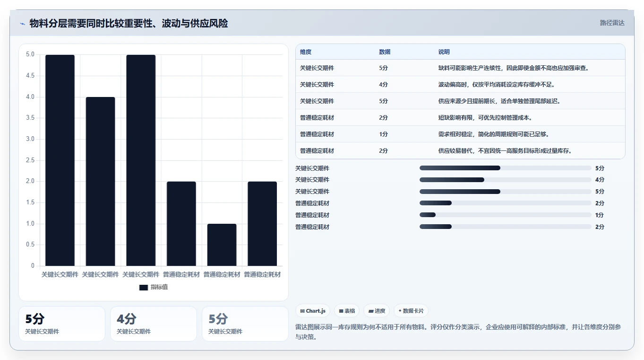The width and height of the screenshot is (644, 360).
Task: Click the 维度 column header
Action: (x=306, y=52)
